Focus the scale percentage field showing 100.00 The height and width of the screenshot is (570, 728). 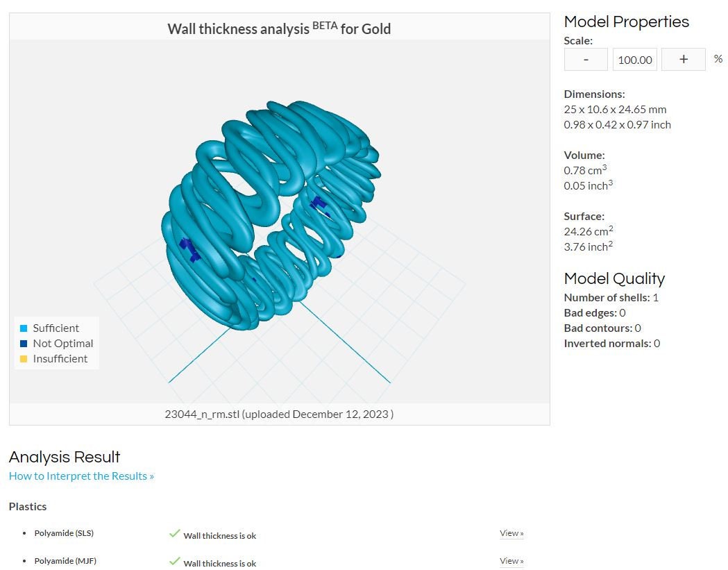tap(635, 60)
